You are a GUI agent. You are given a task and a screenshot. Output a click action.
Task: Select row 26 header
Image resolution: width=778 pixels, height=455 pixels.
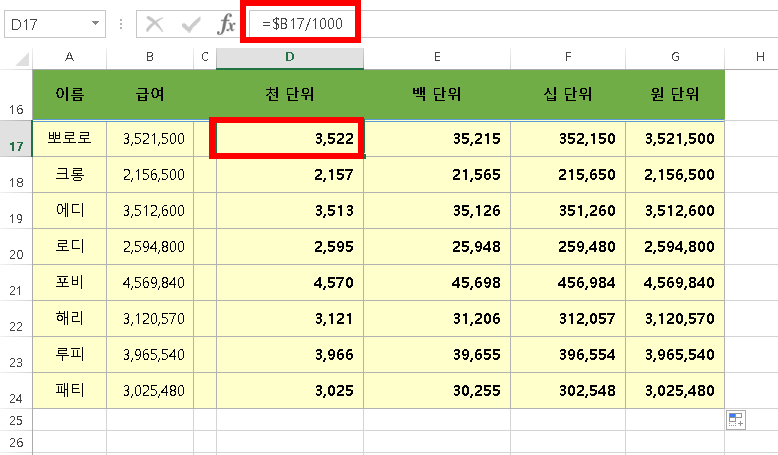(16, 442)
